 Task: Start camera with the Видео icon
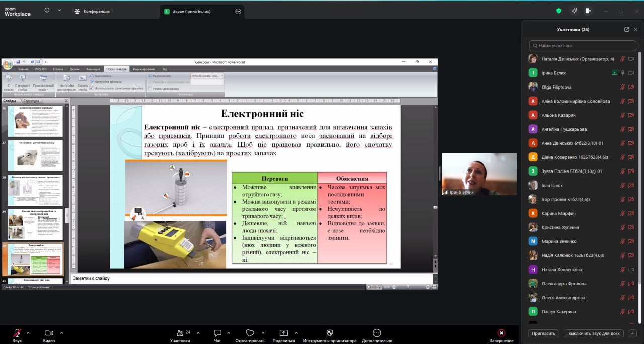point(49,333)
